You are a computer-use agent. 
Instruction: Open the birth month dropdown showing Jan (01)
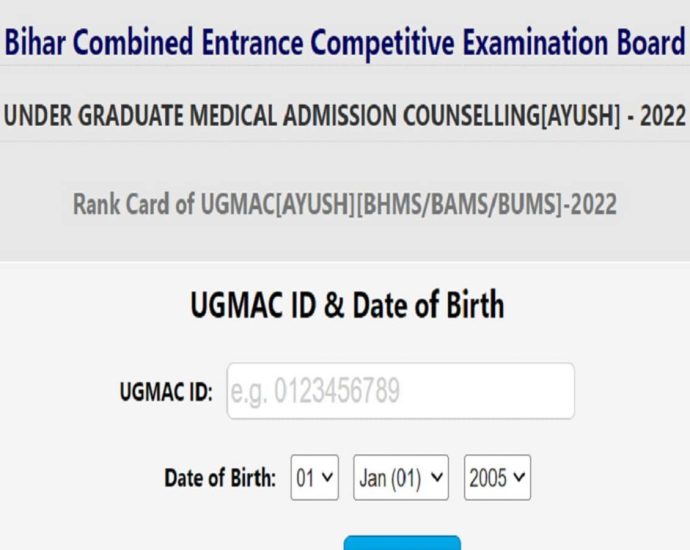402,478
